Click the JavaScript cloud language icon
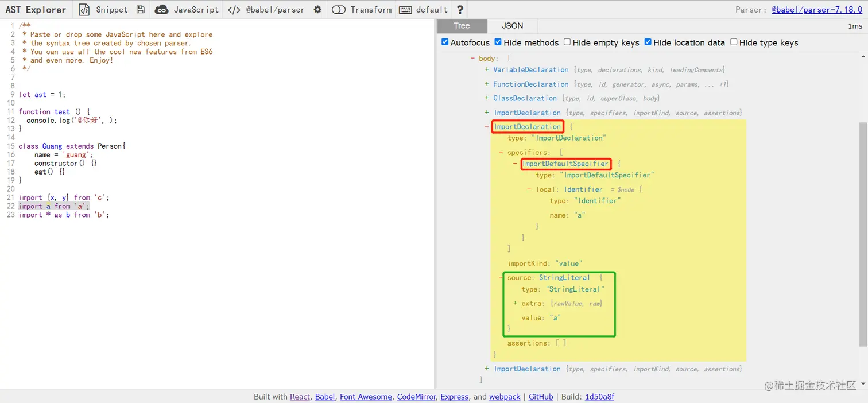Screen dimensions: 868x403 tap(162, 10)
